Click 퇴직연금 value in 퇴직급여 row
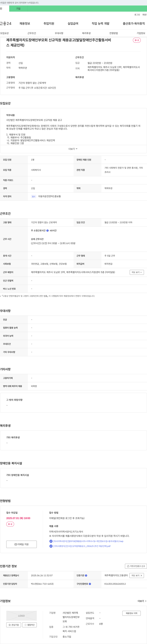Image resolution: width=147 pixels, height=644 pixels. [x=108, y=264]
